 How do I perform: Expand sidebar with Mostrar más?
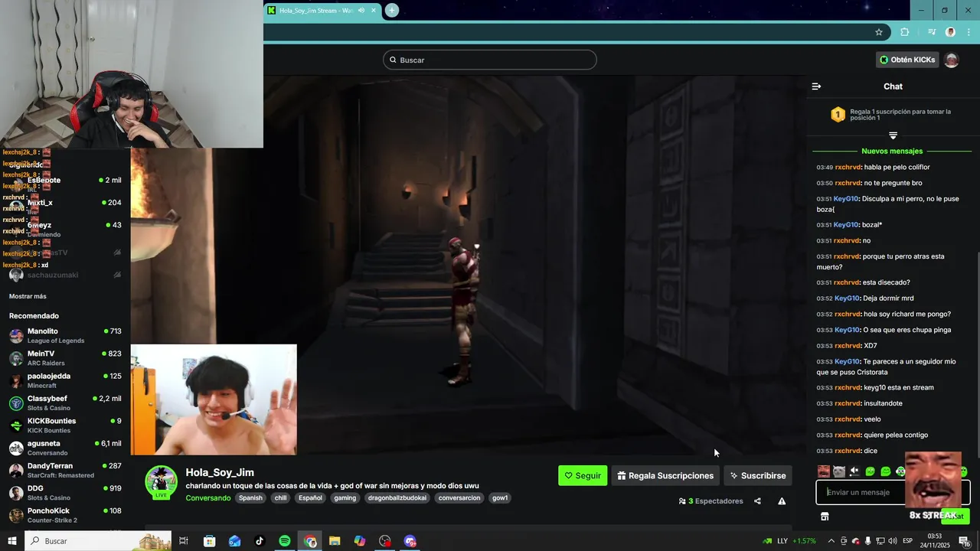[x=28, y=296]
